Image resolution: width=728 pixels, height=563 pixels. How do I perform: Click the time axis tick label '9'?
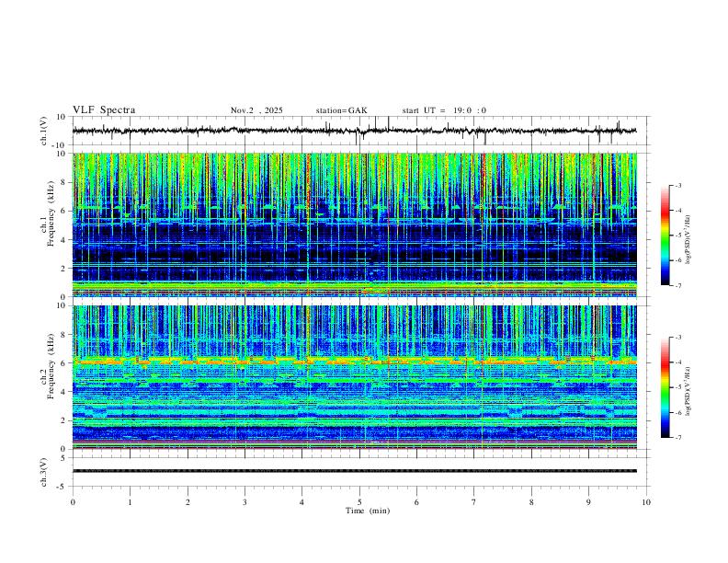[x=588, y=502]
